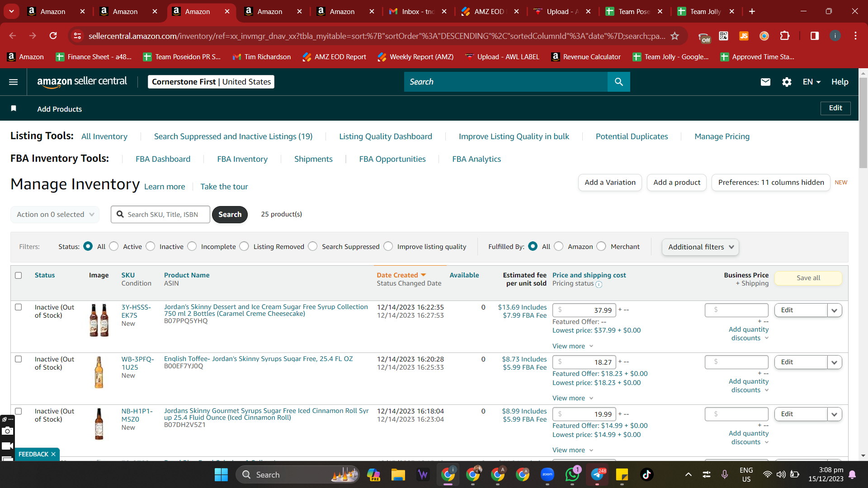
Task: Click the QR code extension icon
Action: (723, 36)
